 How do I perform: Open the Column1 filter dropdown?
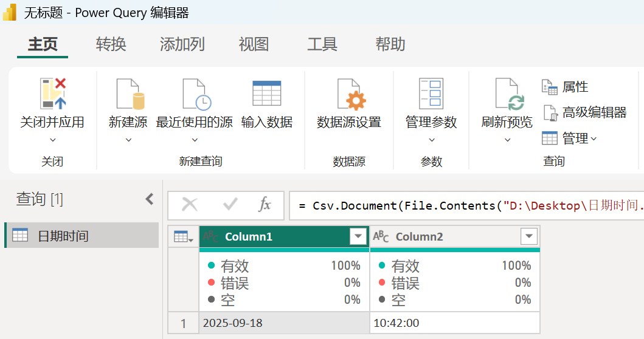(x=358, y=236)
